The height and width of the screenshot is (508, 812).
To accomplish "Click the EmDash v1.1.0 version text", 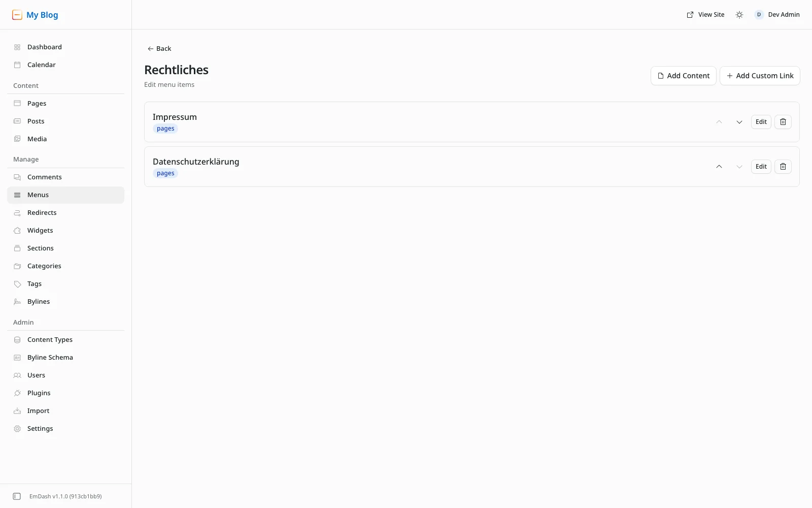I will click(65, 496).
